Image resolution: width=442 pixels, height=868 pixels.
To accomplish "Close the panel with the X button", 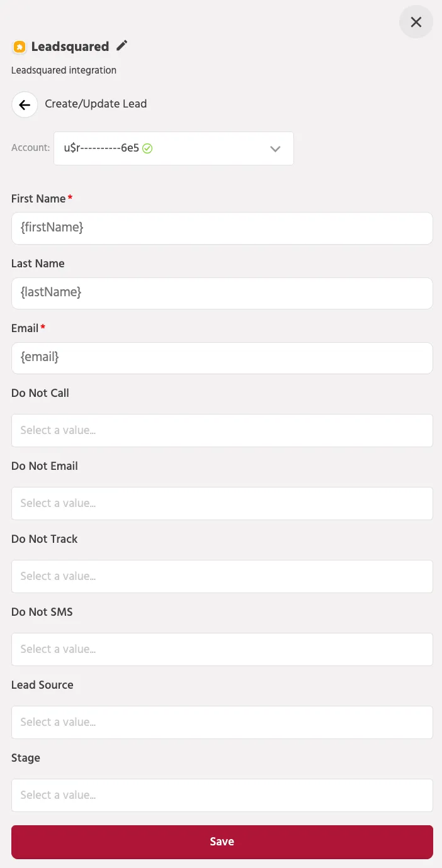I will pos(416,22).
